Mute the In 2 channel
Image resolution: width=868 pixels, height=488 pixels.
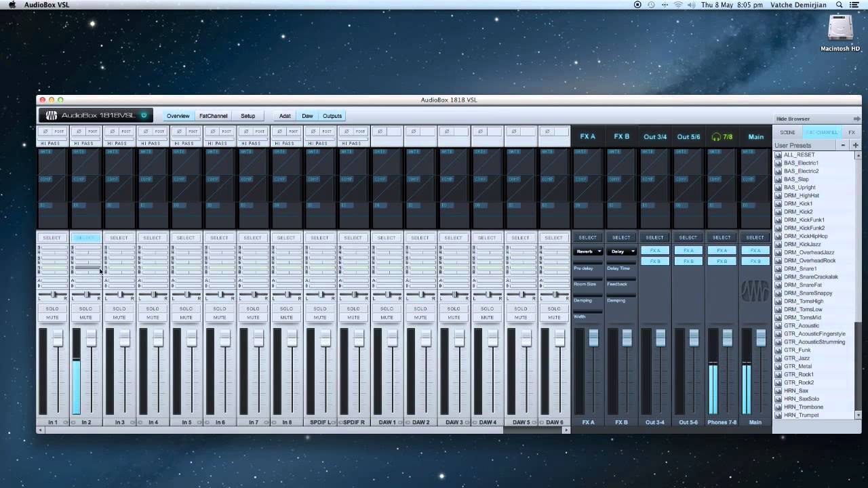(x=85, y=318)
